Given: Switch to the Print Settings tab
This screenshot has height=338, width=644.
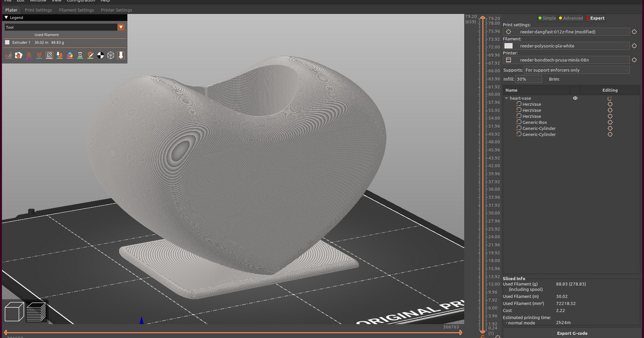Looking at the screenshot, I should click(x=38, y=10).
